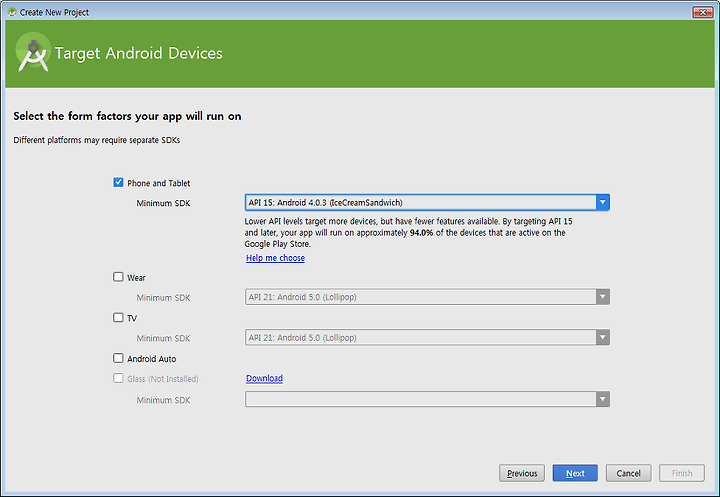Click the Minimum SDK label under TV

point(163,338)
